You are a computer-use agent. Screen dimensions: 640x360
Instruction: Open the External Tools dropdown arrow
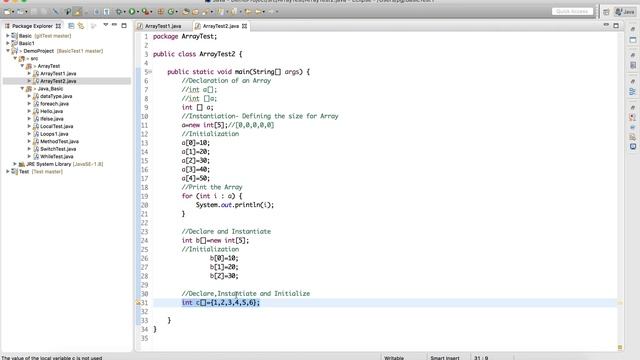[x=151, y=12]
